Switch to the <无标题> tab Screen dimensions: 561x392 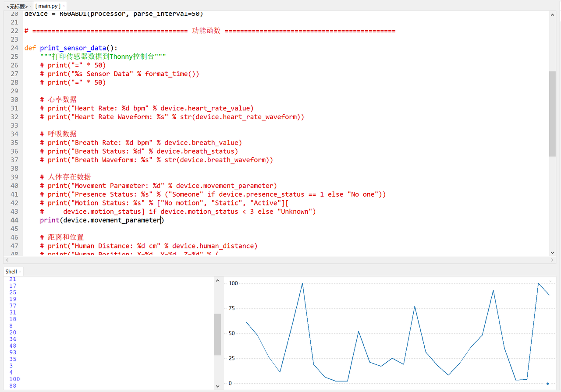pos(17,7)
